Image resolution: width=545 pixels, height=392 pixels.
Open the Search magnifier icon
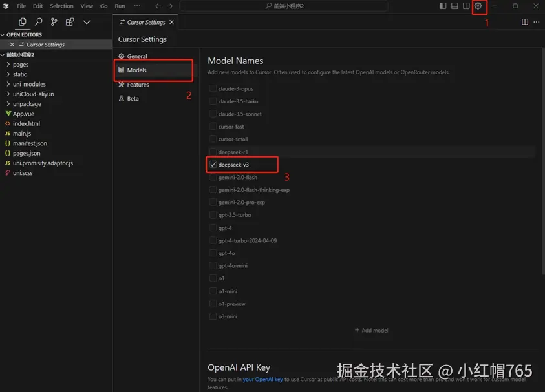point(39,22)
